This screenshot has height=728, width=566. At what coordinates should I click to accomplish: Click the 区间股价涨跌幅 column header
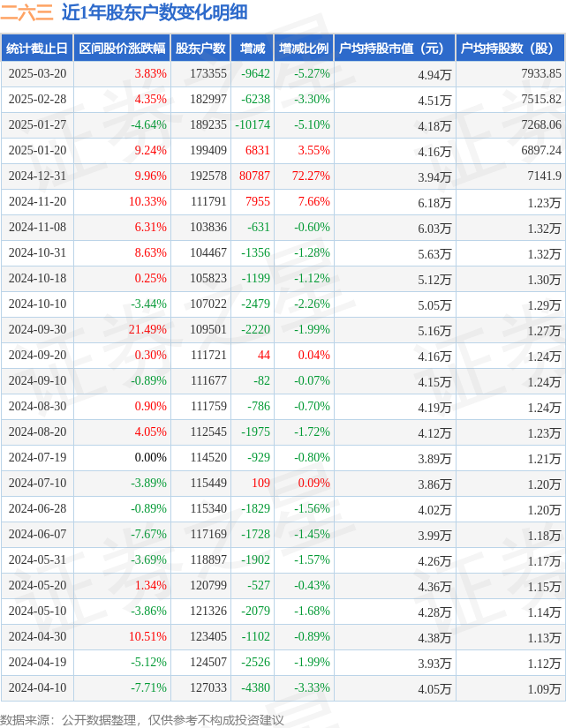(x=122, y=49)
